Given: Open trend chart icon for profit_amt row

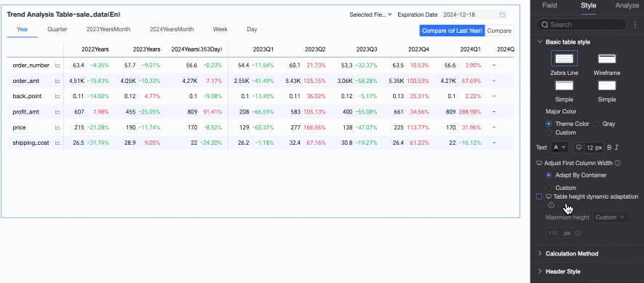Looking at the screenshot, I should tap(58, 112).
